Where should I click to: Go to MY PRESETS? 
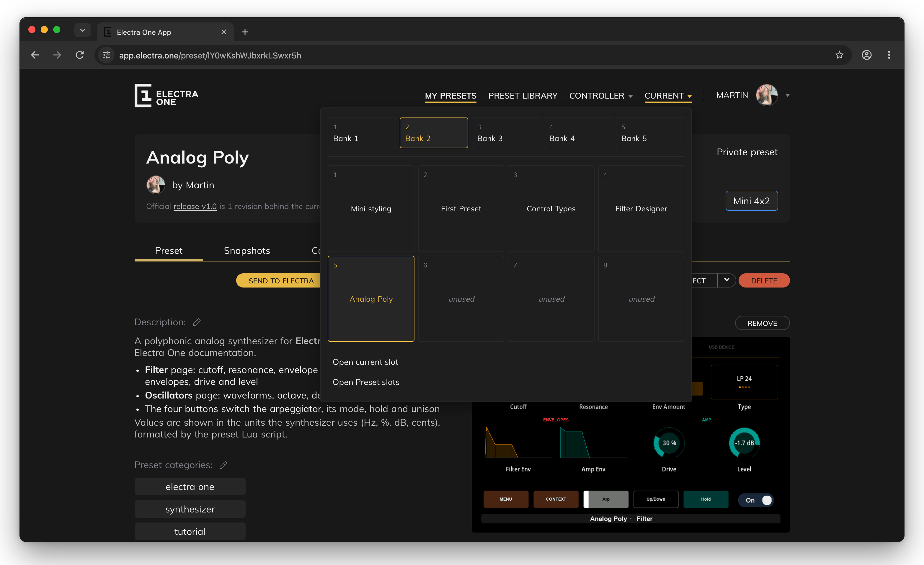coord(450,96)
